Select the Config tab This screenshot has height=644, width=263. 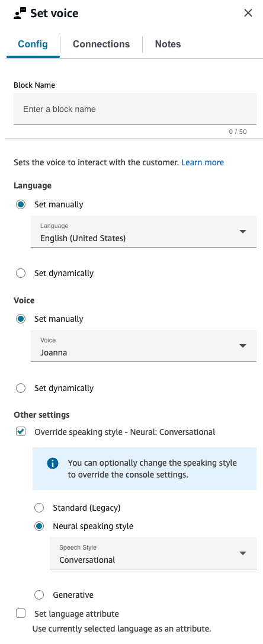(33, 44)
